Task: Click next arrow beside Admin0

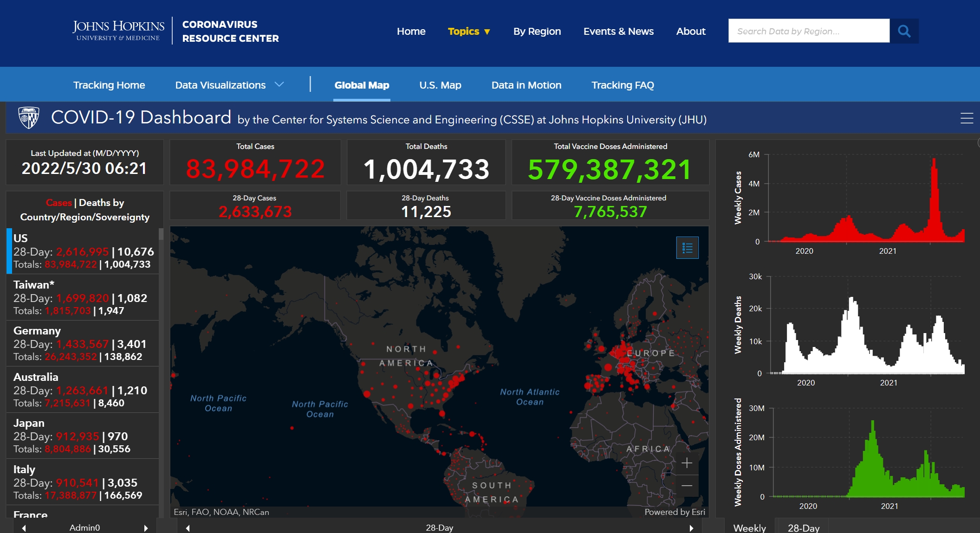Action: [146, 528]
